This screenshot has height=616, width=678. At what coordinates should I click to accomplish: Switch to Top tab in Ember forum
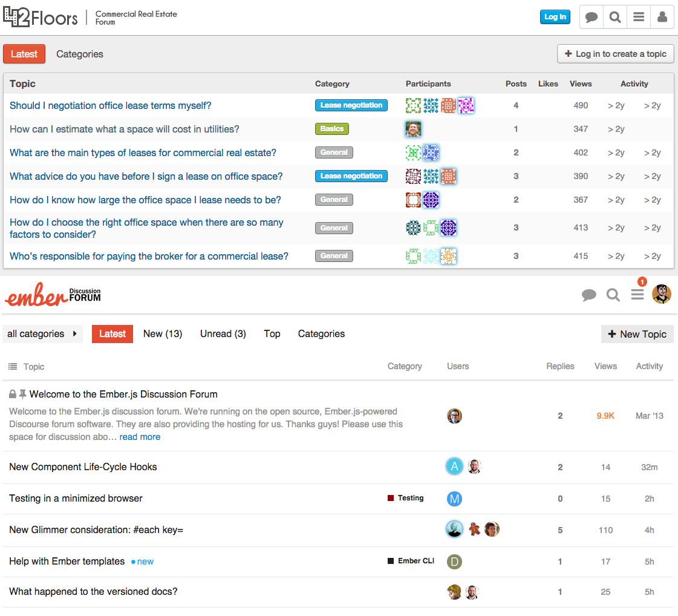click(272, 333)
